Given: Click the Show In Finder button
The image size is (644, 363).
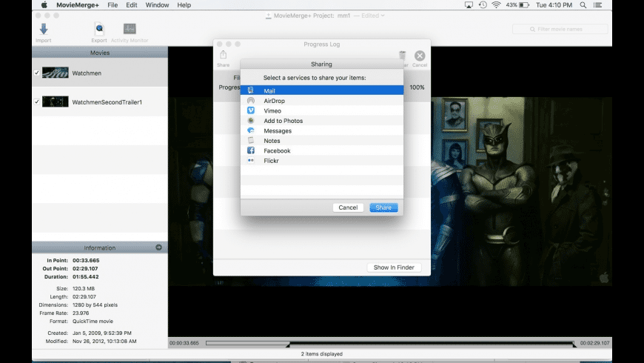Looking at the screenshot, I should tap(394, 267).
